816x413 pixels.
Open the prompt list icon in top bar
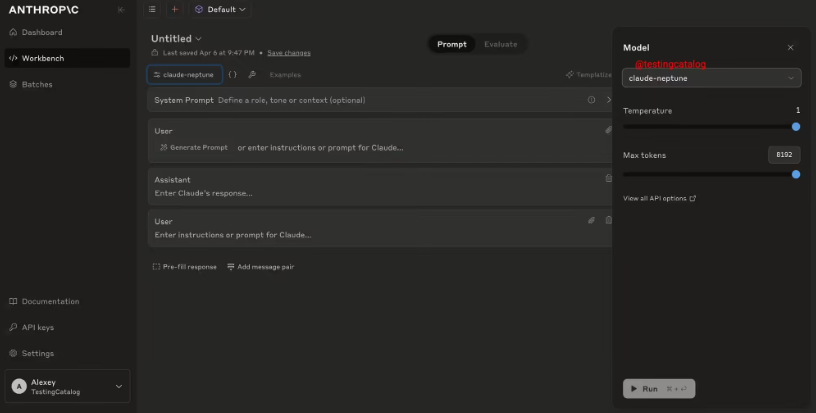click(152, 9)
